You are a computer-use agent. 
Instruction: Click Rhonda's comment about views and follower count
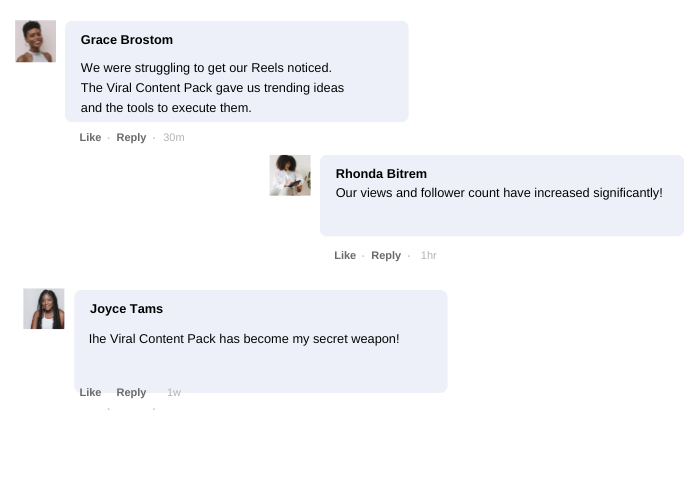(499, 193)
